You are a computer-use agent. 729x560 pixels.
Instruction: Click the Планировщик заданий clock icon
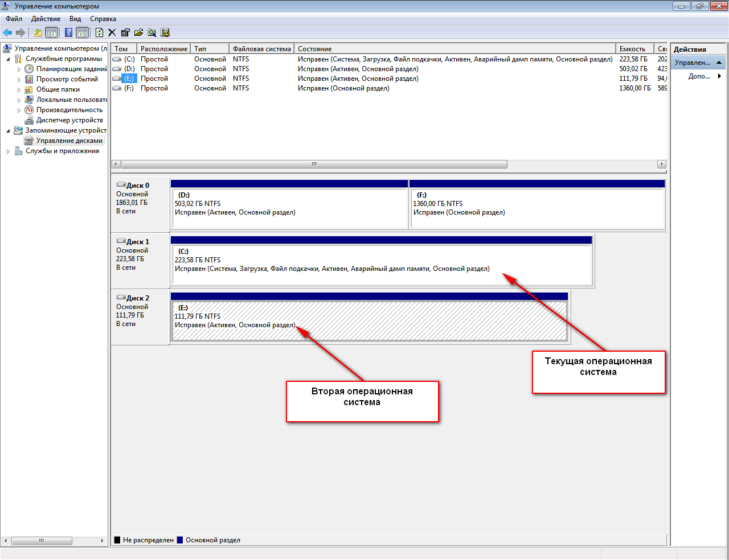pos(29,69)
